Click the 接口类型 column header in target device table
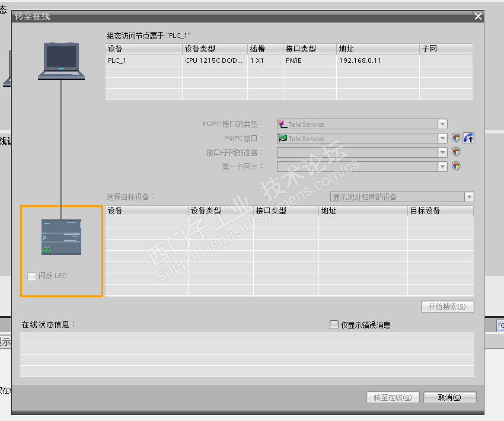The image size is (504, 421). pos(286,211)
